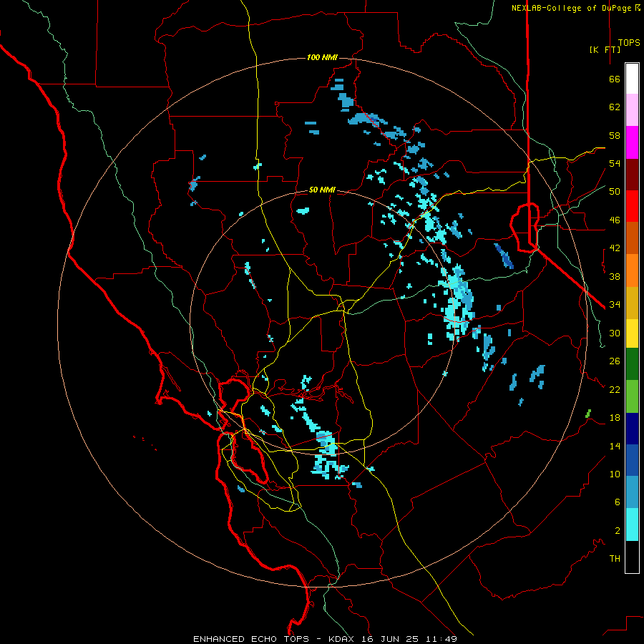The image size is (644, 644).
Task: Click the 46 value on the legend
Action: (615, 220)
